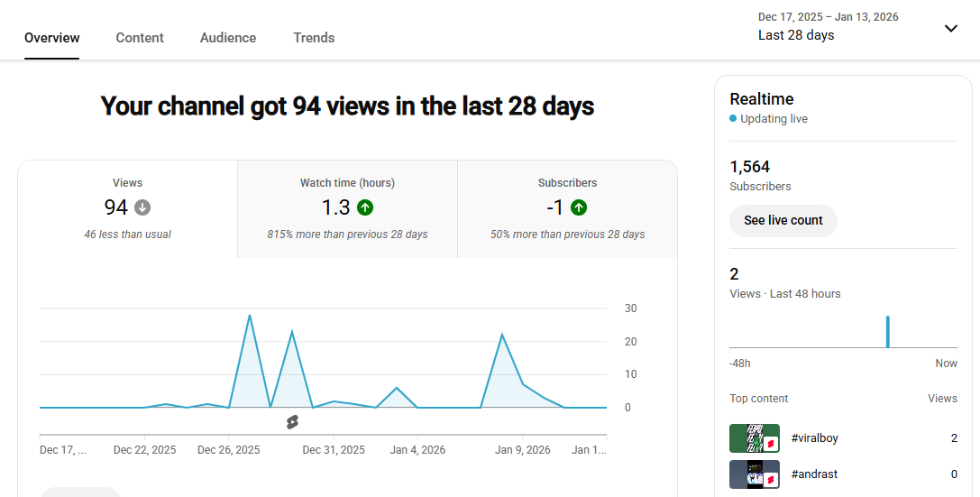The image size is (980, 497).
Task: Select the Views metric card
Action: [127, 209]
